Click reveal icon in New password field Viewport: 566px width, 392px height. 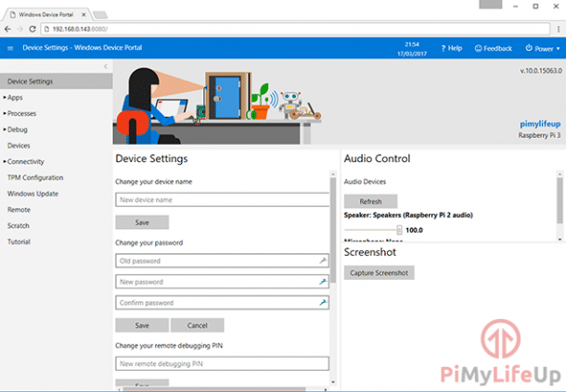[x=323, y=282]
